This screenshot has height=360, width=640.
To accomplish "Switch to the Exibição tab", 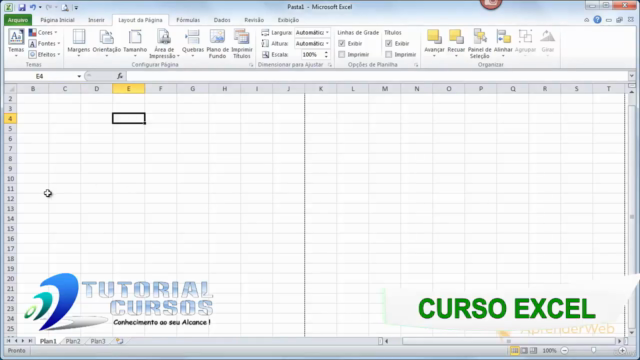I will pos(288,20).
